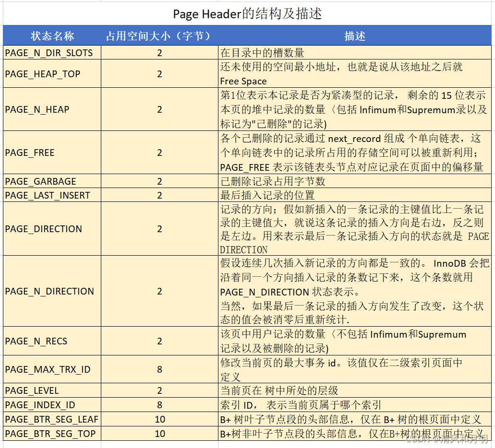Click description mentioning 'Infimum和Supremum录以及'
This screenshot has height=448, width=495.
tap(355, 109)
